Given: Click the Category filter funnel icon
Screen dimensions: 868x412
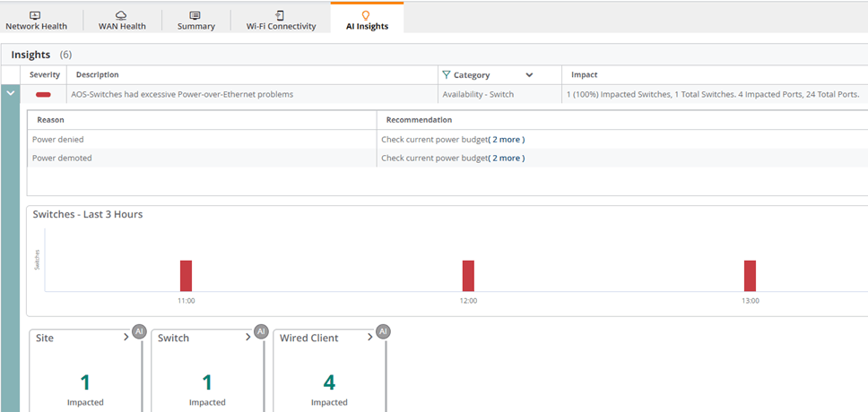Looking at the screenshot, I should tap(446, 75).
